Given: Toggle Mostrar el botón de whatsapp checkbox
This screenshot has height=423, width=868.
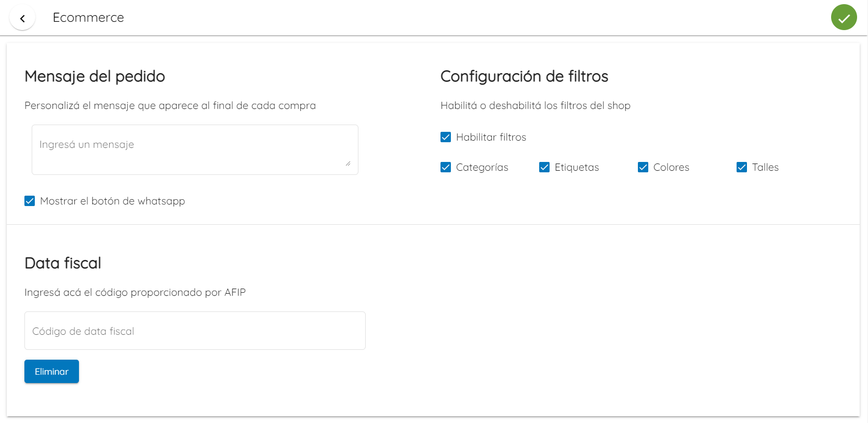Looking at the screenshot, I should click(30, 201).
